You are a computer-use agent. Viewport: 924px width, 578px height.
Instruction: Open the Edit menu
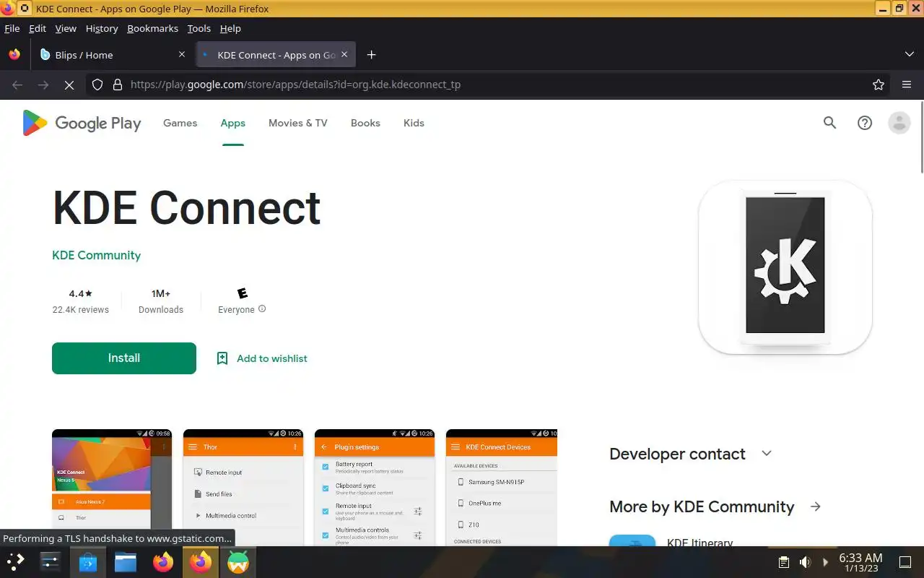pyautogui.click(x=38, y=28)
